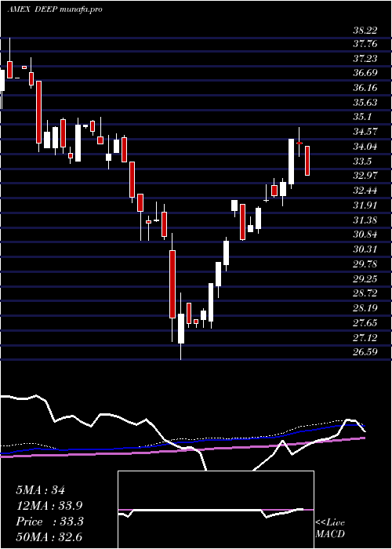
Task: Select the 36.69 price level label
Action: tap(365, 73)
